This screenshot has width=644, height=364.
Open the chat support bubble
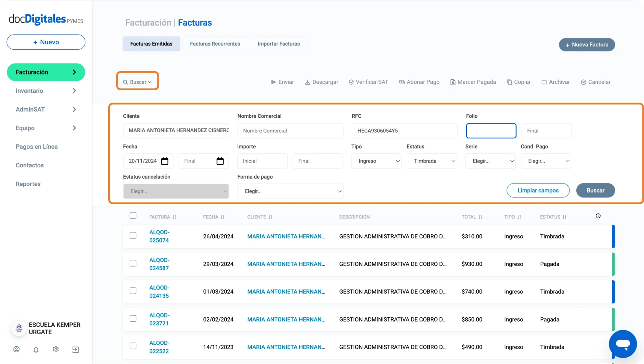coord(623,344)
